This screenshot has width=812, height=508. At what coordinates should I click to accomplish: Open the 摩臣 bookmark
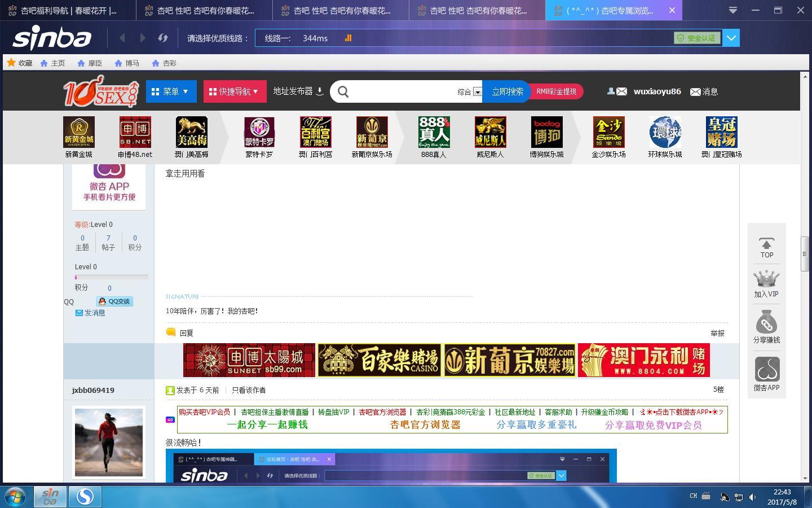(x=90, y=63)
